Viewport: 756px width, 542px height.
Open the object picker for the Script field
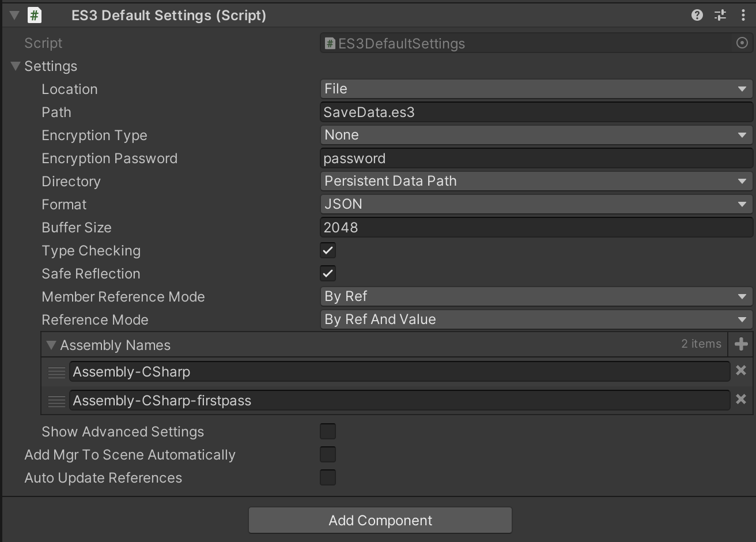(x=742, y=43)
